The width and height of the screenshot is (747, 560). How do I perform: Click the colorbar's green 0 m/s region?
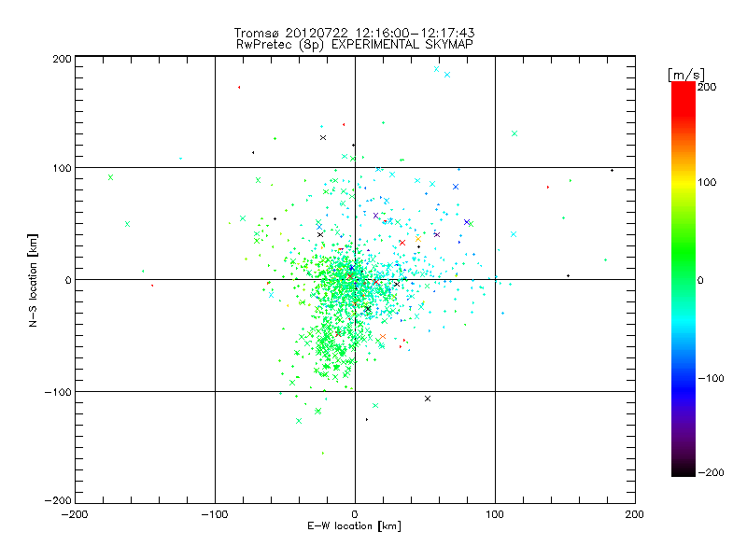click(684, 279)
